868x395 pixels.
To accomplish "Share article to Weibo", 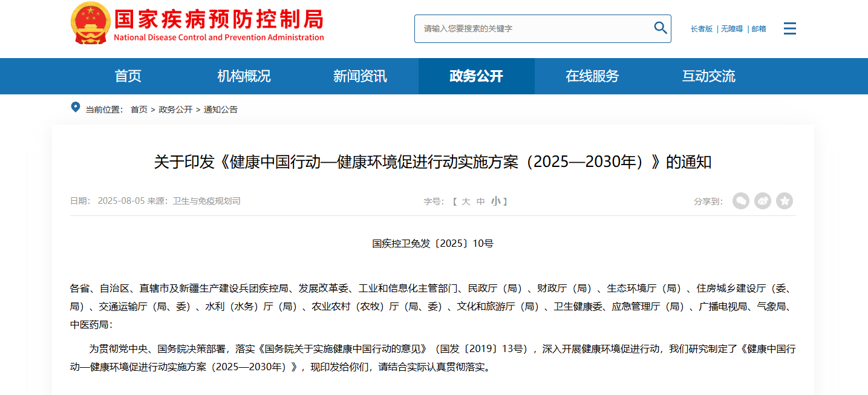I will point(763,201).
